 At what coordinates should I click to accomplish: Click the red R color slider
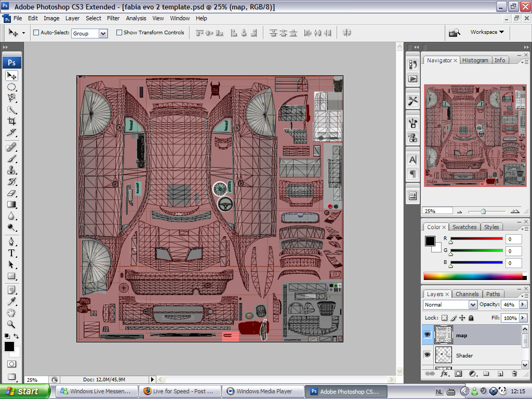[x=476, y=239]
